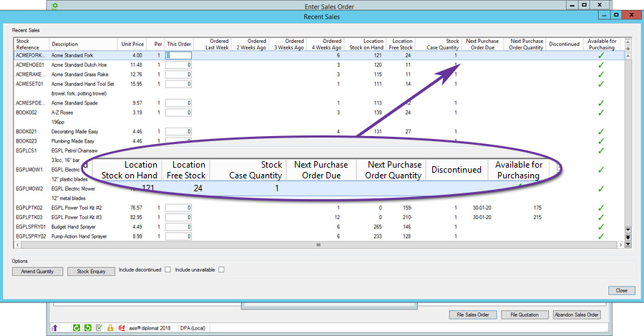Close the Recent Sales dialog with Close button
Screen dimensions: 644x336
621,290
